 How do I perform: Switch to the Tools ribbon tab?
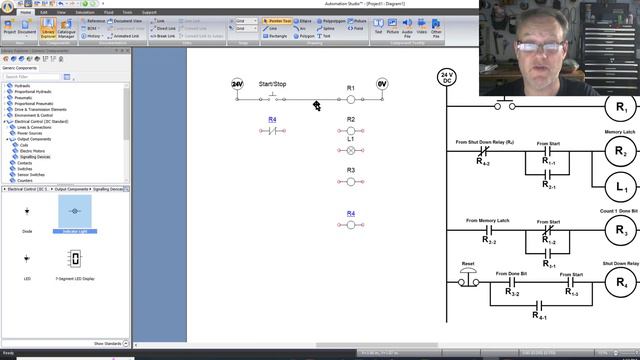coord(127,12)
